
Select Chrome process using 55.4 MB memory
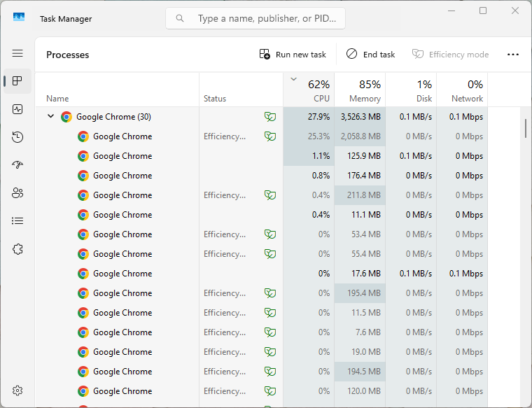tap(261, 254)
